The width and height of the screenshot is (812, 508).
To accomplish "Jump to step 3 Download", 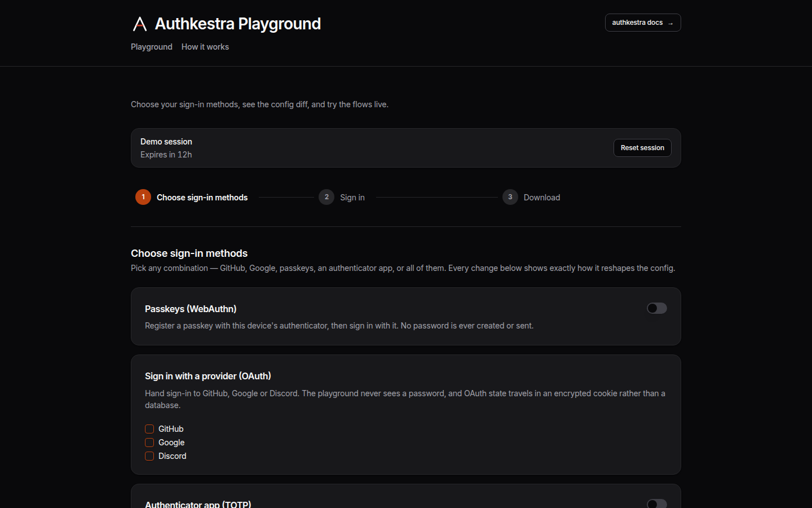I will click(x=531, y=197).
